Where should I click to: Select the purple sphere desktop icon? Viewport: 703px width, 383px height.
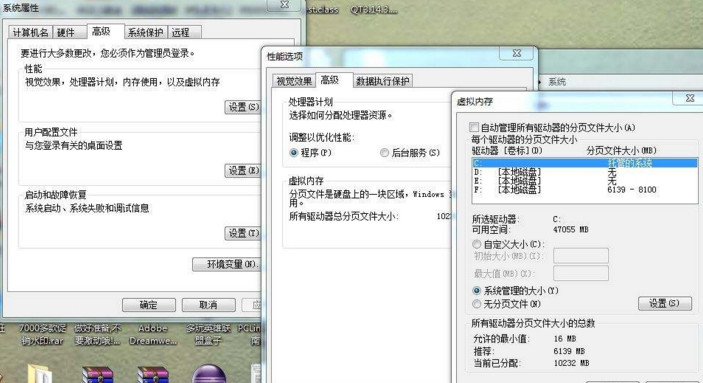(x=208, y=374)
